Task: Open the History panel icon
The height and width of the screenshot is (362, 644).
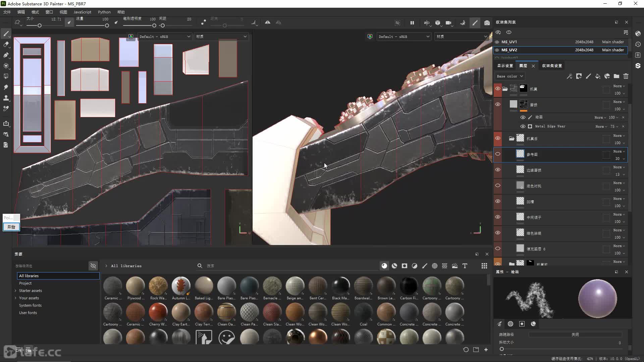Action: click(638, 44)
